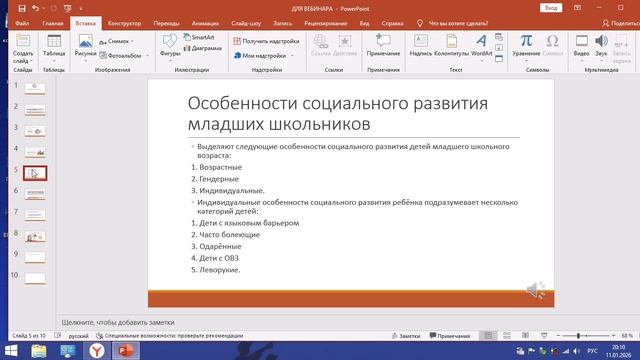Start slideshow from status bar icon
The image size is (640, 360).
544,336
